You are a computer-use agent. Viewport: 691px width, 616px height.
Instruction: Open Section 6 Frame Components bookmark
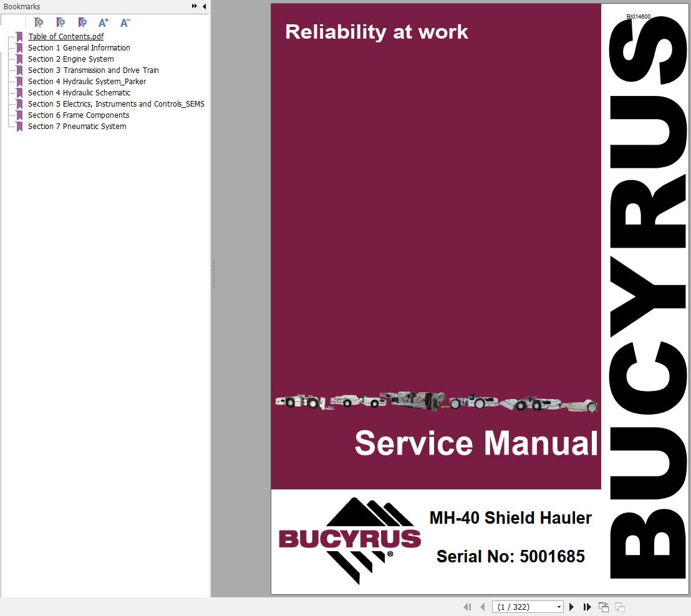point(79,115)
